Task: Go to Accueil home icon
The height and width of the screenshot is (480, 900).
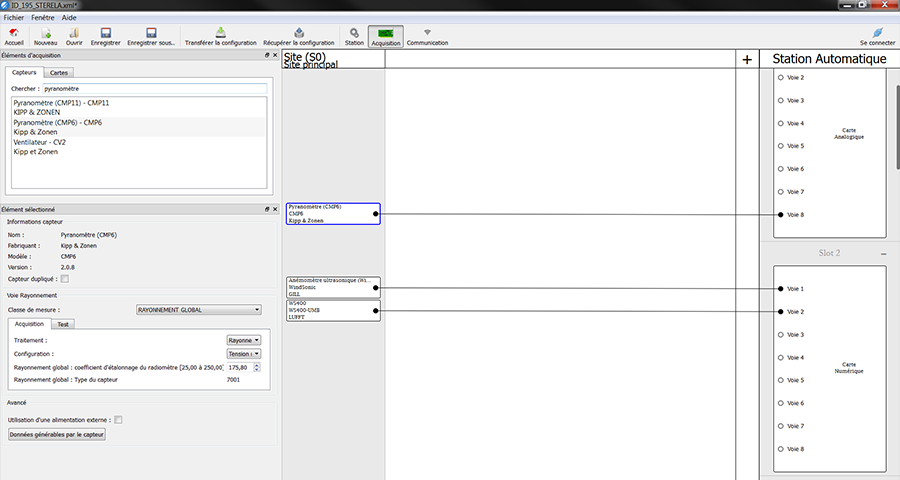Action: point(14,33)
